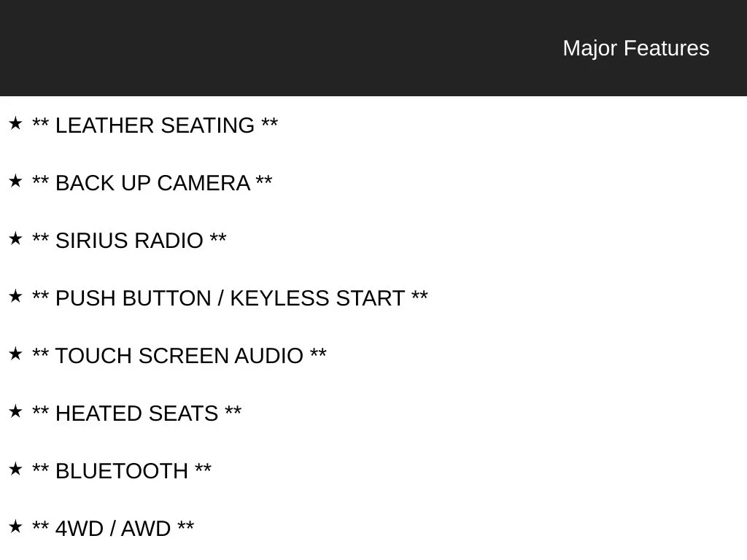
Task: Click the star icon beside 4WD / AWD
Action: pyautogui.click(x=15, y=526)
